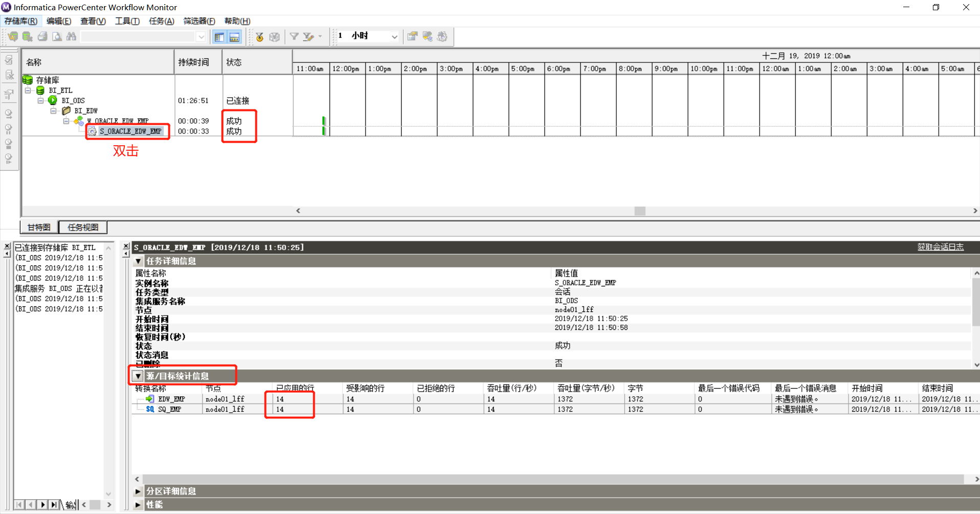Close the output log panel

[x=7, y=246]
